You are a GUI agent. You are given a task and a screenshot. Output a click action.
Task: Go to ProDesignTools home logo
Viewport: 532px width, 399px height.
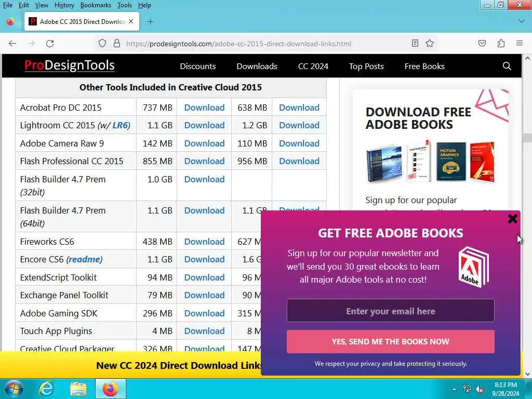coord(69,65)
